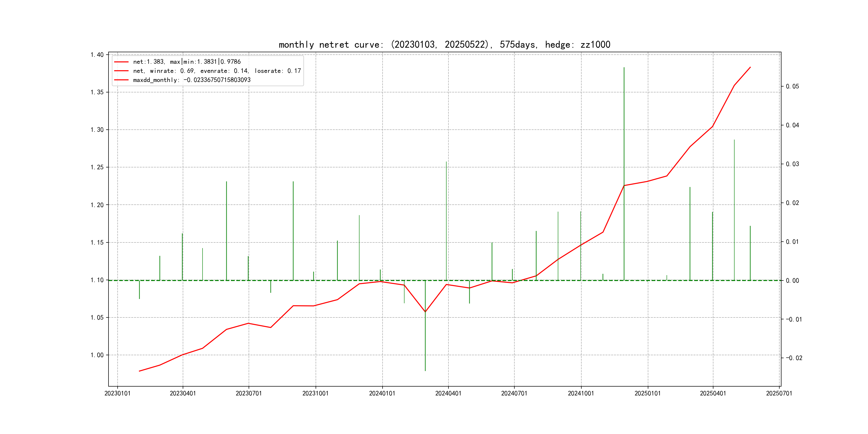Click left y-axis label 1.40

pos(97,55)
